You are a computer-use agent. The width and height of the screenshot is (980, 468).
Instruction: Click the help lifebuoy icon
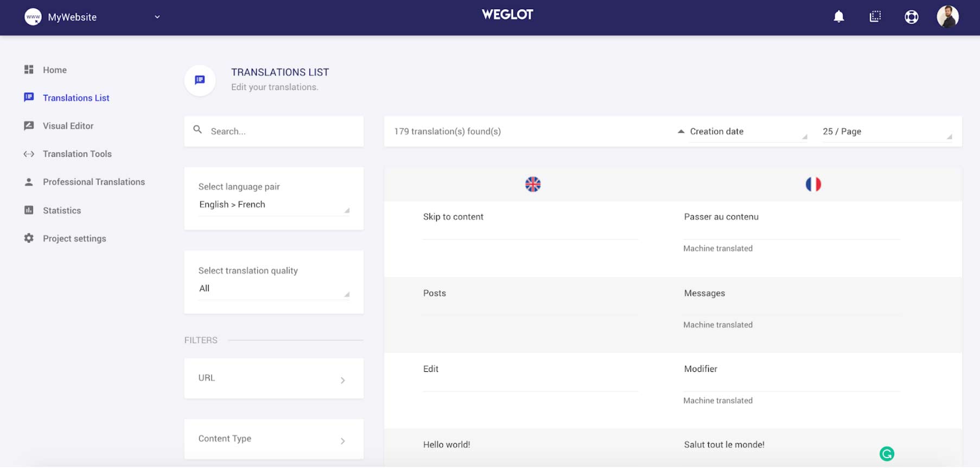click(911, 17)
